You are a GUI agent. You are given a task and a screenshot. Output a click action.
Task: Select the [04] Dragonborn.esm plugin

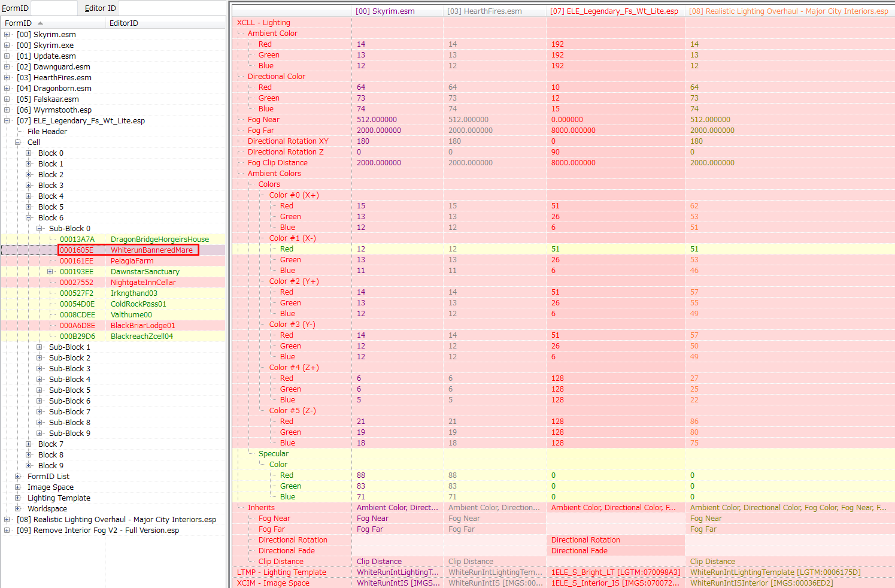tap(54, 89)
